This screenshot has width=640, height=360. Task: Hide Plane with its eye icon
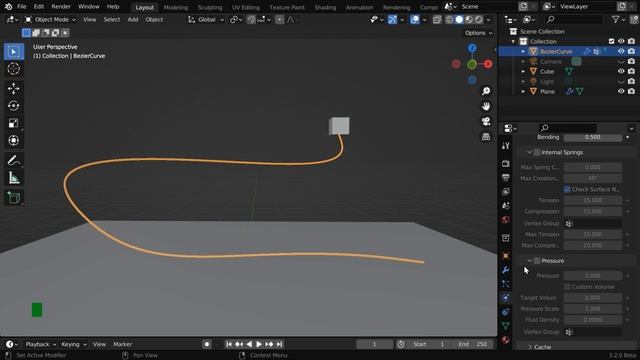pyautogui.click(x=621, y=91)
